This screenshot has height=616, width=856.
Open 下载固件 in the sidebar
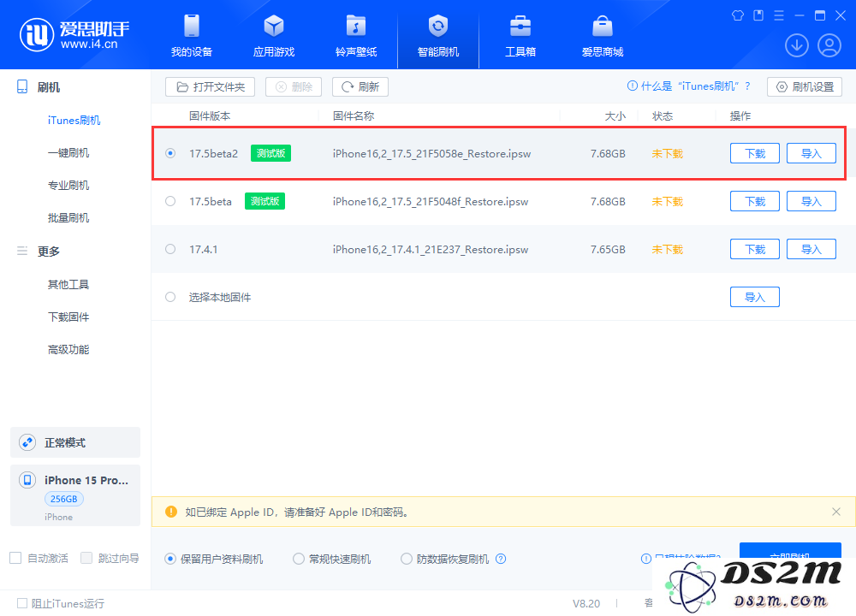pyautogui.click(x=68, y=317)
